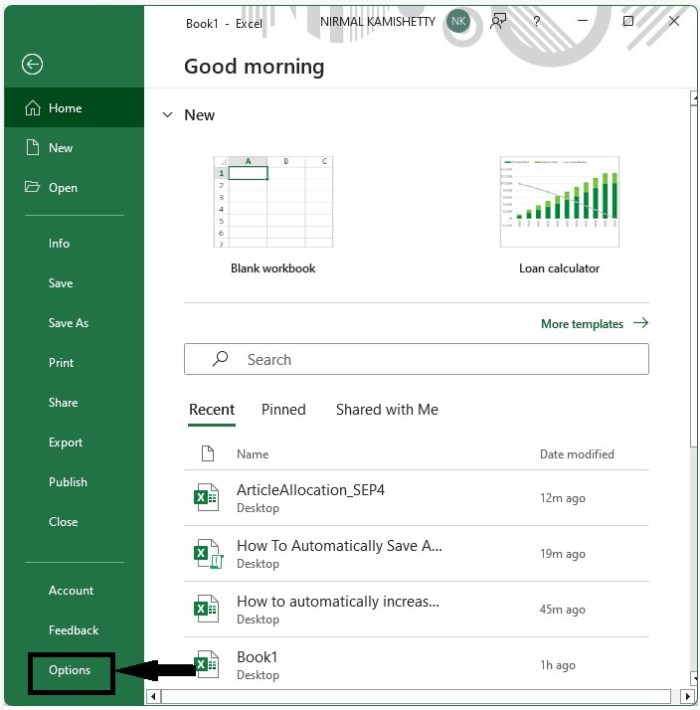Follow the More templates link
The image size is (700, 710).
(595, 324)
